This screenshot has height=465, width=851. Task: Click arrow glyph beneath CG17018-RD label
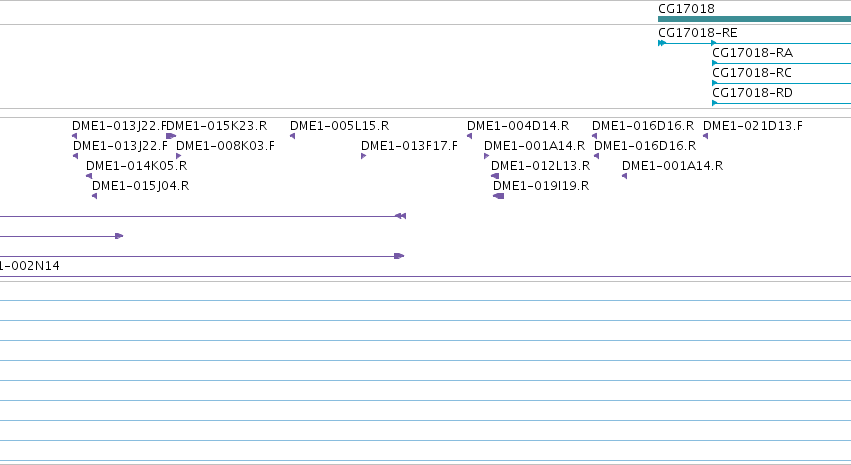[x=715, y=103]
